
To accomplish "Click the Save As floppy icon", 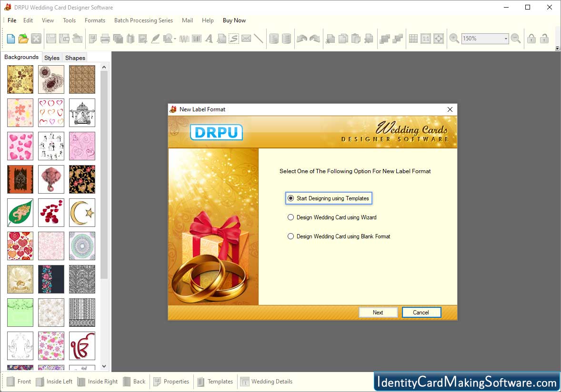I will [64, 39].
